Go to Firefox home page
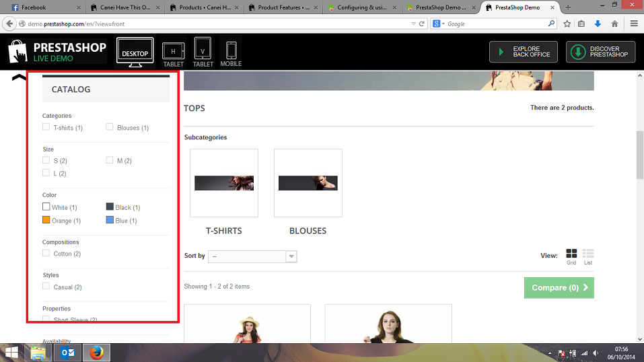 tap(614, 24)
